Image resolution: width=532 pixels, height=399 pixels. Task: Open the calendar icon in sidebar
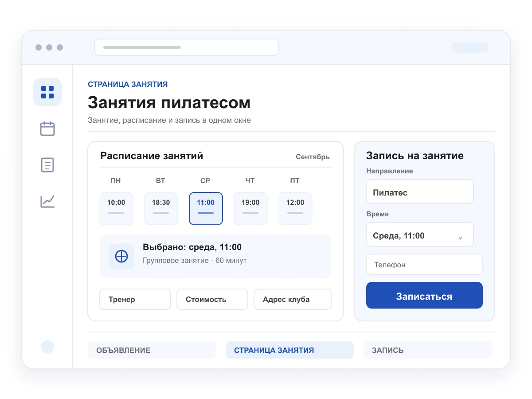(47, 129)
